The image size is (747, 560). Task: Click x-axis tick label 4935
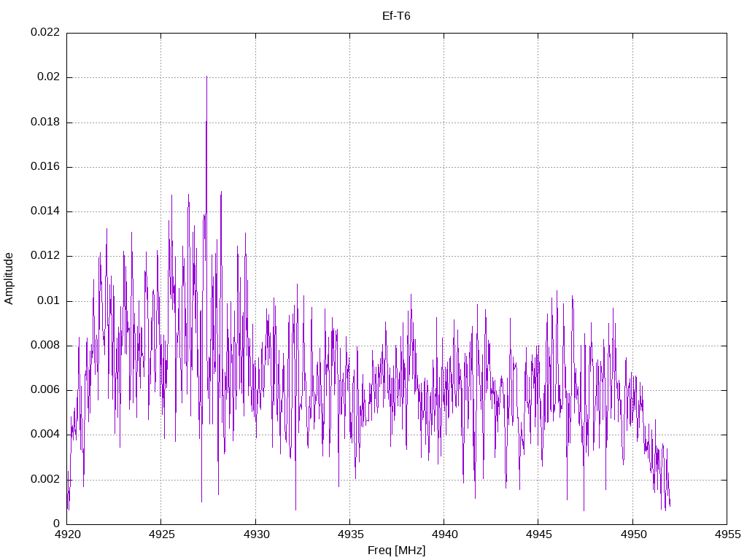(350, 534)
